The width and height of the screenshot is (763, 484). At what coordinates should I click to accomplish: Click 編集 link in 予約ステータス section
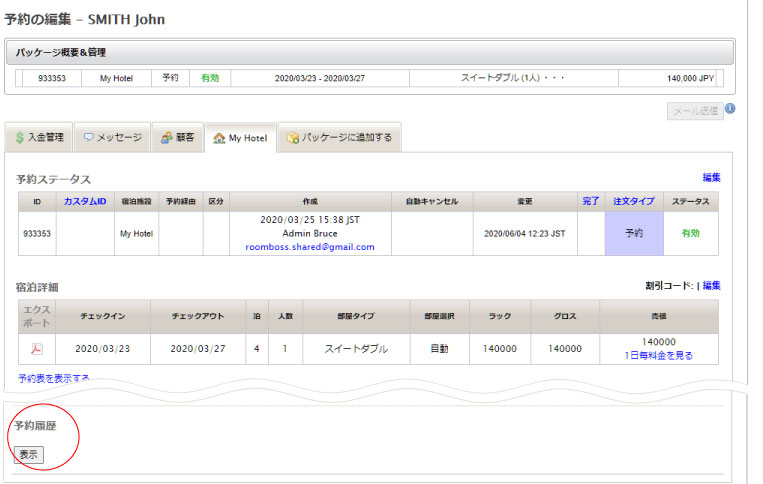click(x=711, y=177)
